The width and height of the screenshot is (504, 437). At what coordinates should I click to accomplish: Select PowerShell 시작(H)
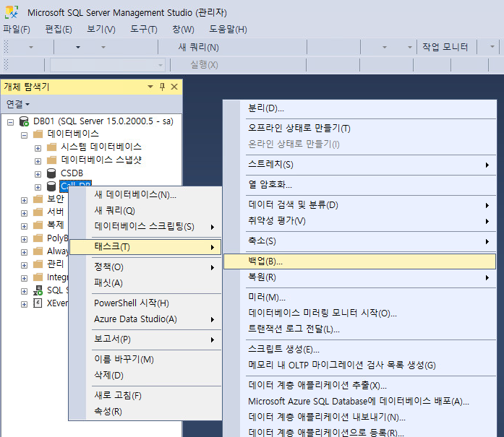click(145, 303)
